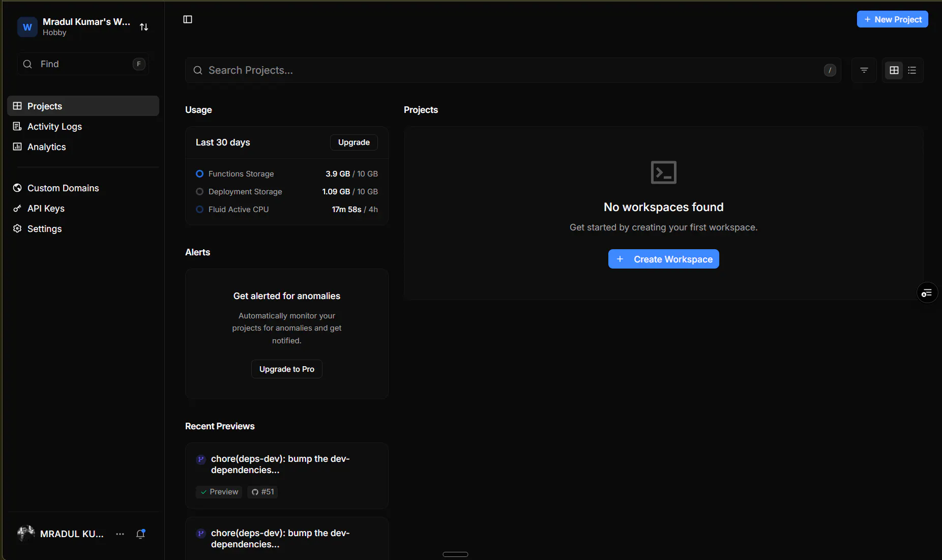Open the Analytics page

(83, 146)
